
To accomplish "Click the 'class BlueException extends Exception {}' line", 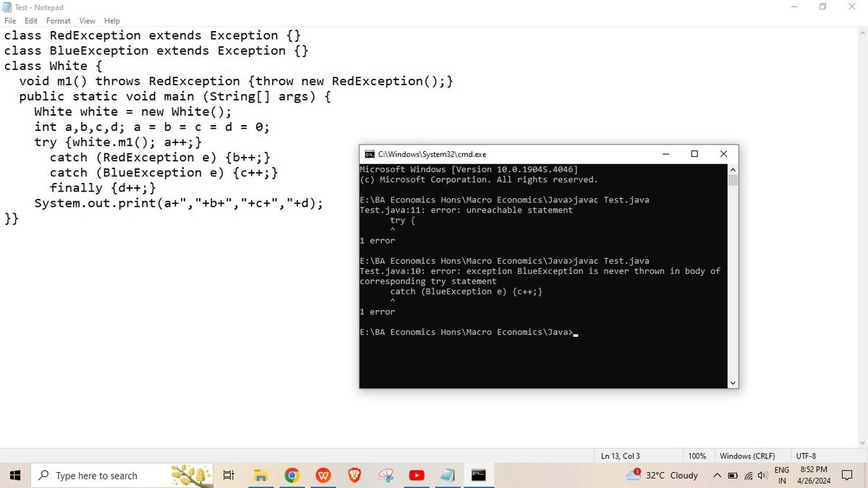I will 157,51.
